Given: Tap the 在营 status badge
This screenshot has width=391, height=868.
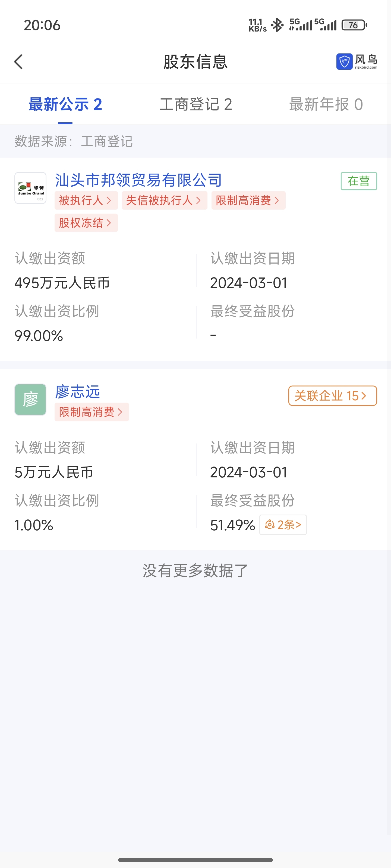Looking at the screenshot, I should pyautogui.click(x=359, y=181).
